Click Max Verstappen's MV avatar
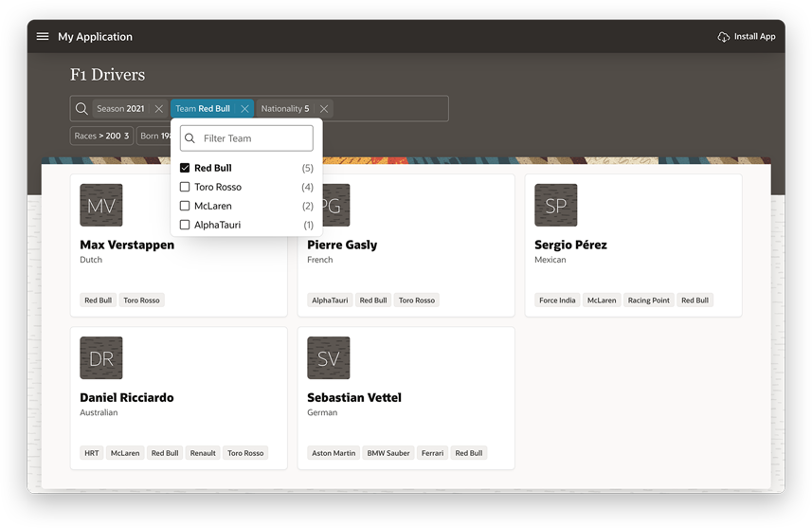Screen dimensions: 812x528 (x=101, y=205)
